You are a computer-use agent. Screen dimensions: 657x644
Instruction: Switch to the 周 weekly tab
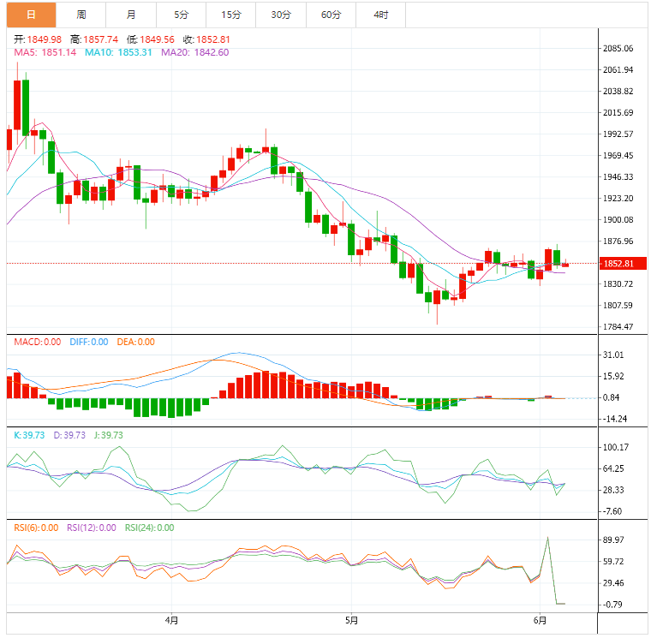(x=81, y=15)
